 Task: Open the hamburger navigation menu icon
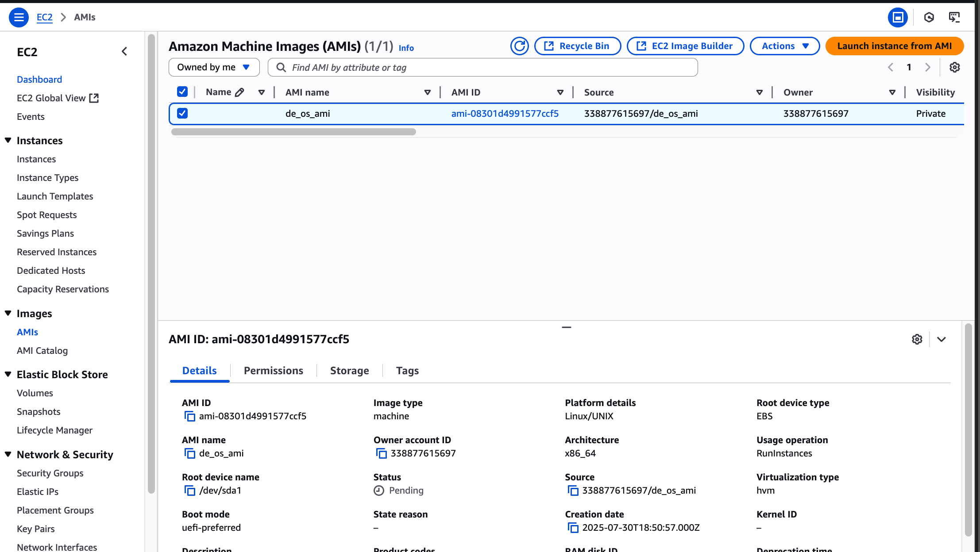(x=19, y=17)
